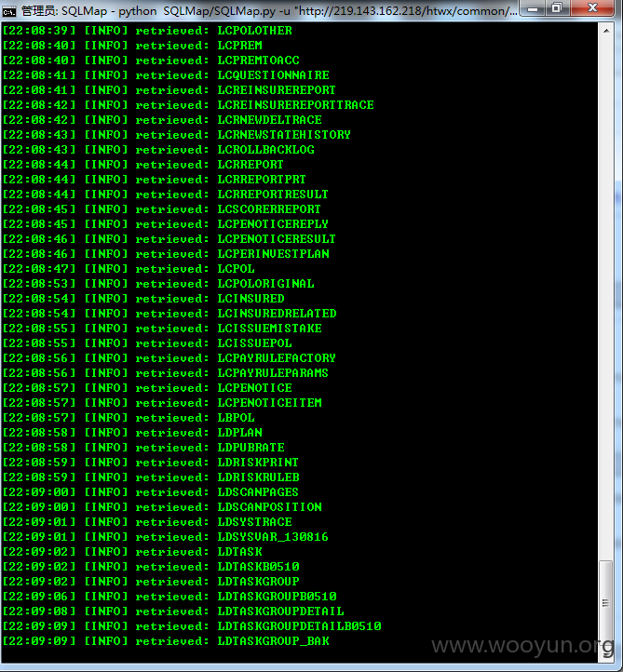
Task: Click the vertical scrollbar thumb
Action: (x=605, y=603)
